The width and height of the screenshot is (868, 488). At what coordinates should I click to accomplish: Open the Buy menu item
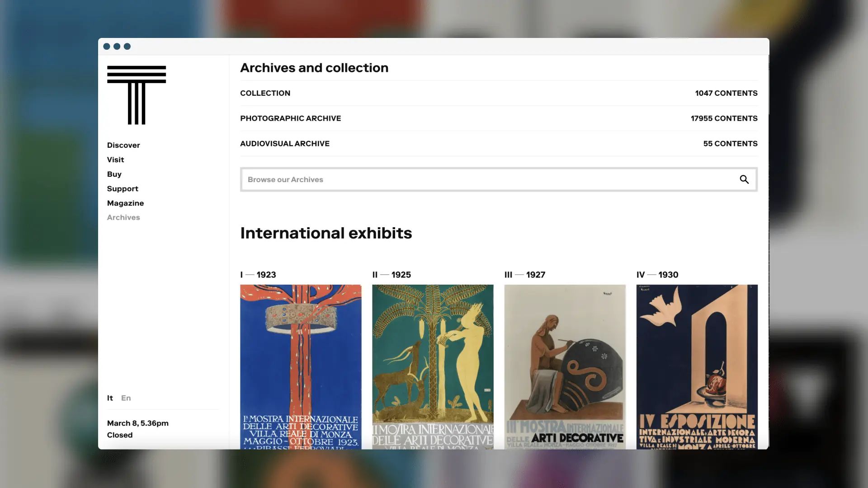[114, 174]
